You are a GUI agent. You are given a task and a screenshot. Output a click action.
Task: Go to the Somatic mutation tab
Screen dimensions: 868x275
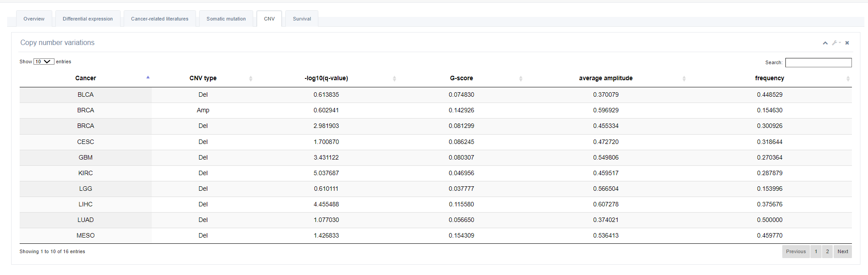pos(226,19)
